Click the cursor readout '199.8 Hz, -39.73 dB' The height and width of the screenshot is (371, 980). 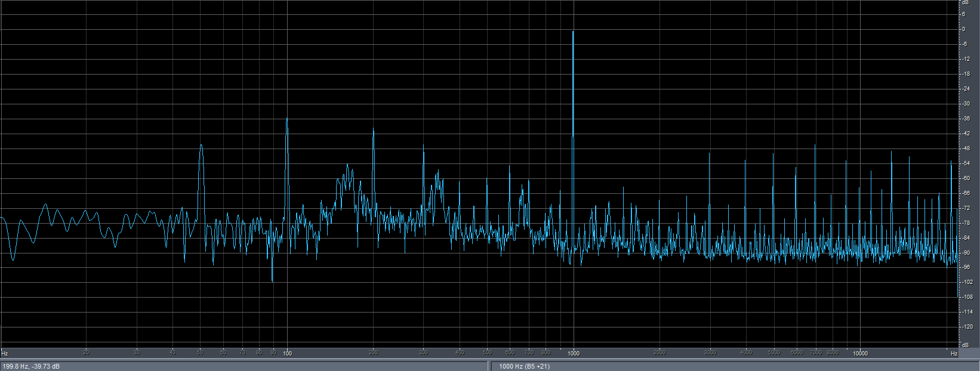[31, 366]
